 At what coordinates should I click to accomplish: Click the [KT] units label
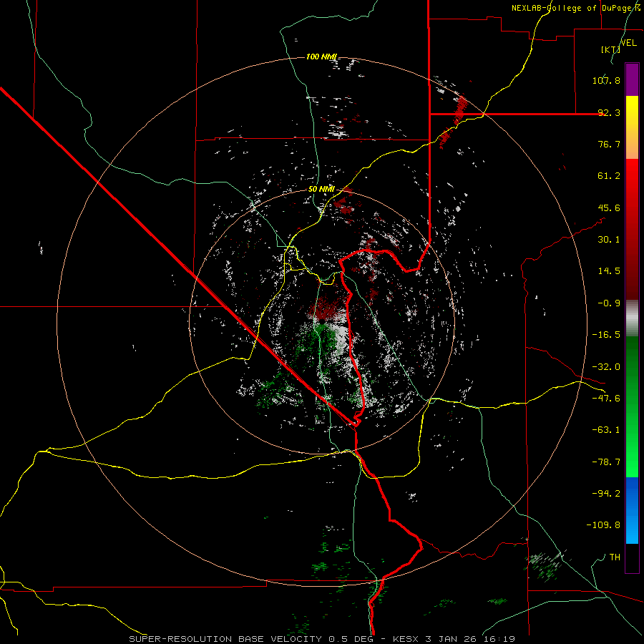tap(611, 49)
